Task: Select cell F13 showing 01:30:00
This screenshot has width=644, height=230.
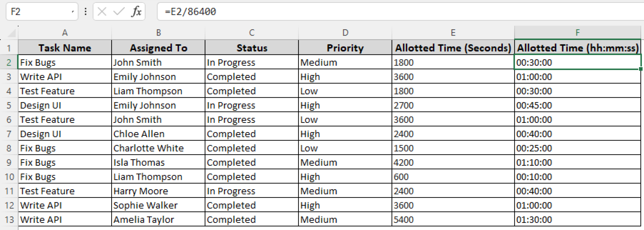Action: pyautogui.click(x=578, y=219)
